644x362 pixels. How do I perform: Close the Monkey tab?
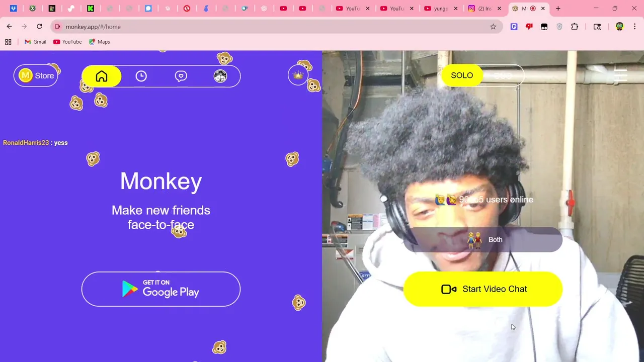pyautogui.click(x=543, y=9)
